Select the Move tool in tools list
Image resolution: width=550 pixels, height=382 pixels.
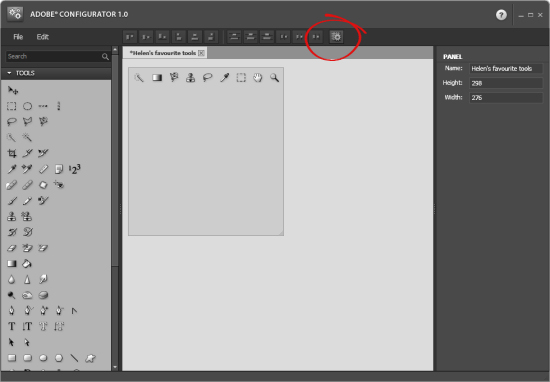tap(13, 91)
